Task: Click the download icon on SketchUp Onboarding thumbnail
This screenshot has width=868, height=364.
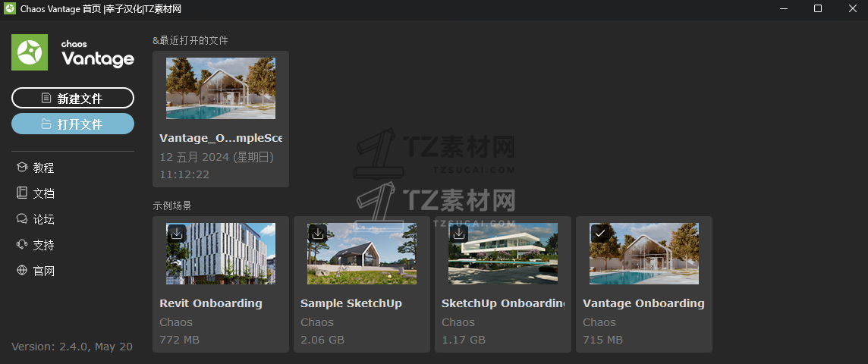Action: [459, 234]
